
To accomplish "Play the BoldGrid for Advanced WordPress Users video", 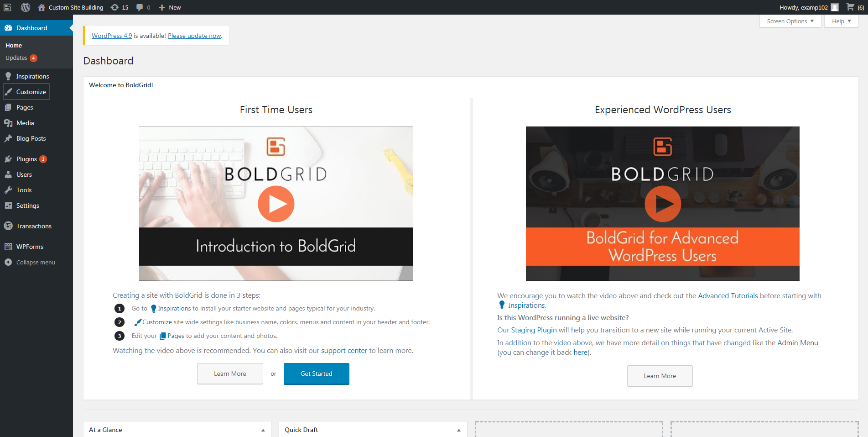I will (x=663, y=204).
